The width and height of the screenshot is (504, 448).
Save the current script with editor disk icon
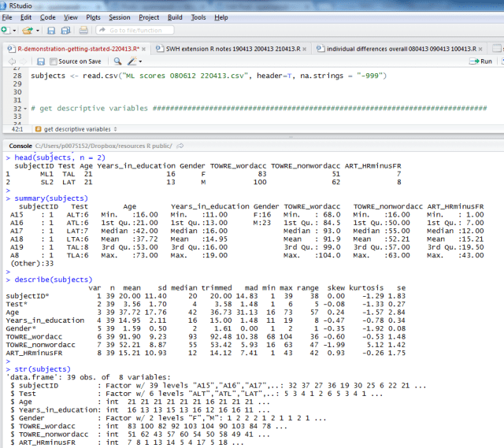point(42,61)
